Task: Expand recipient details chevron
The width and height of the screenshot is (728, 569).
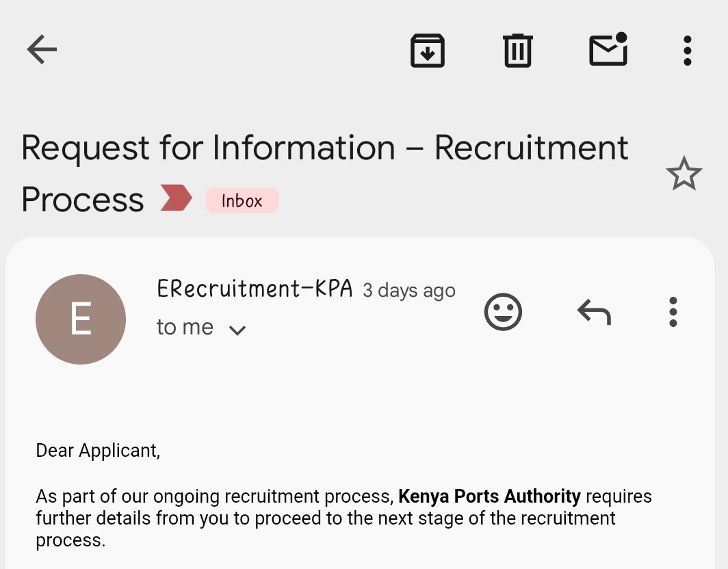Action: click(237, 330)
